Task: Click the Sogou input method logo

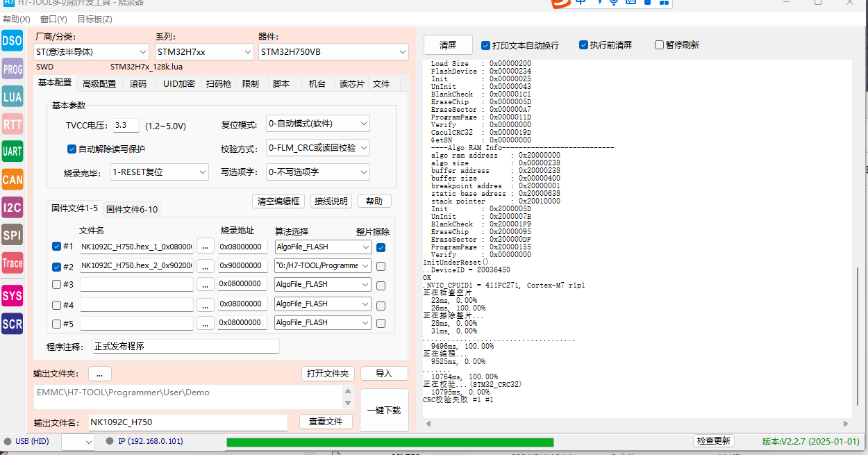Action: click(560, 3)
